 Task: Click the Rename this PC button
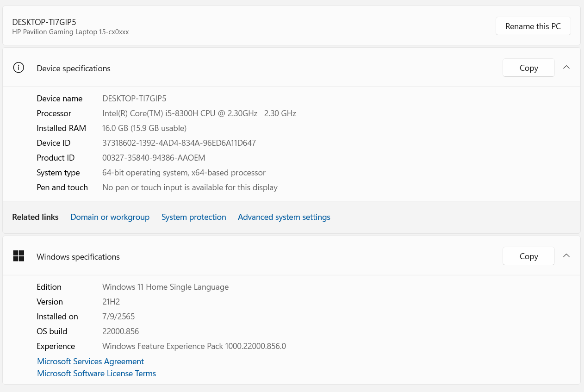533,26
